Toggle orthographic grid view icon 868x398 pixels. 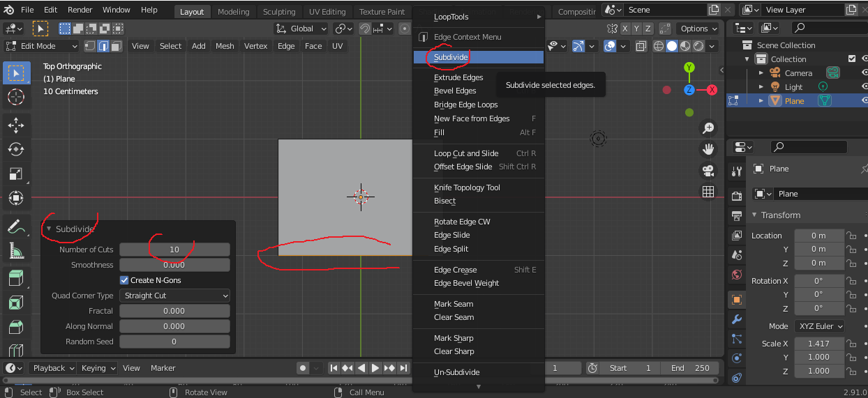pos(708,192)
